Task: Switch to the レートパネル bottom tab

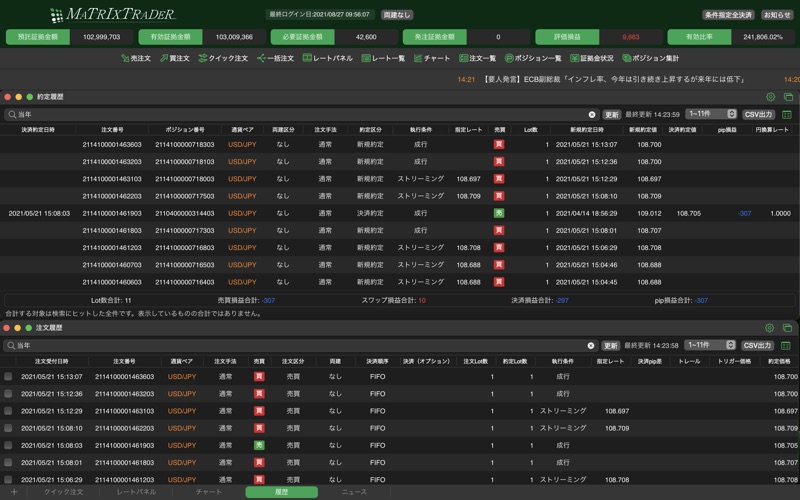Action: pyautogui.click(x=136, y=492)
